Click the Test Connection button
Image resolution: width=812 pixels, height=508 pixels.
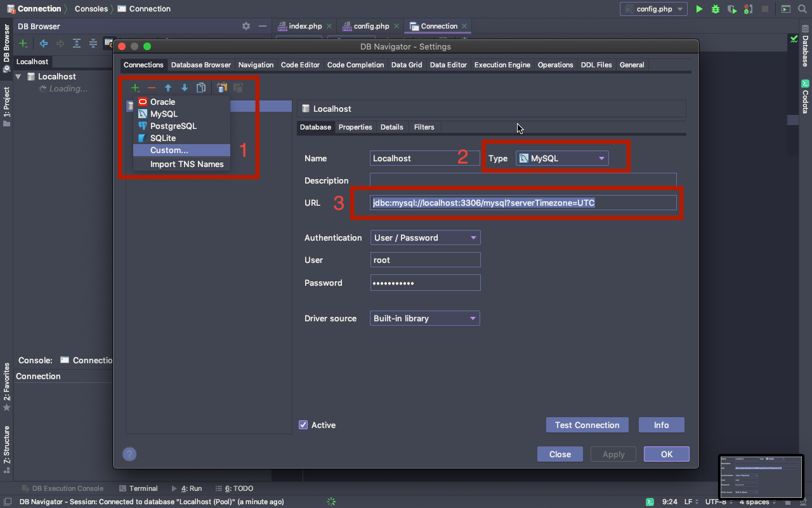(x=587, y=425)
